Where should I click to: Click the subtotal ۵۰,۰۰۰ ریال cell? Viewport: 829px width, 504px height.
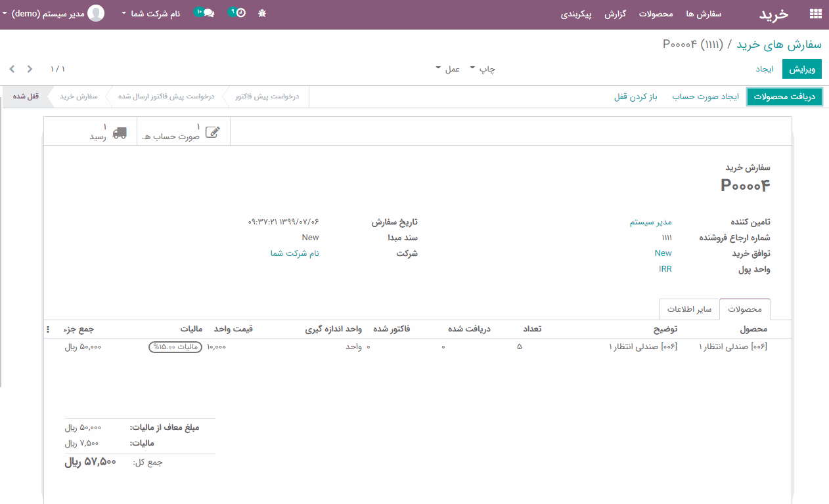point(83,346)
